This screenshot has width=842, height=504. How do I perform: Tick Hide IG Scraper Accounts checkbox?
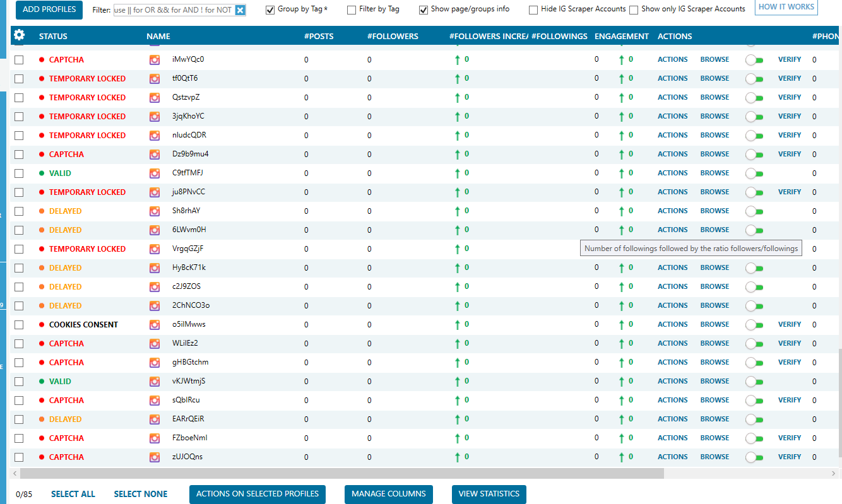[533, 10]
